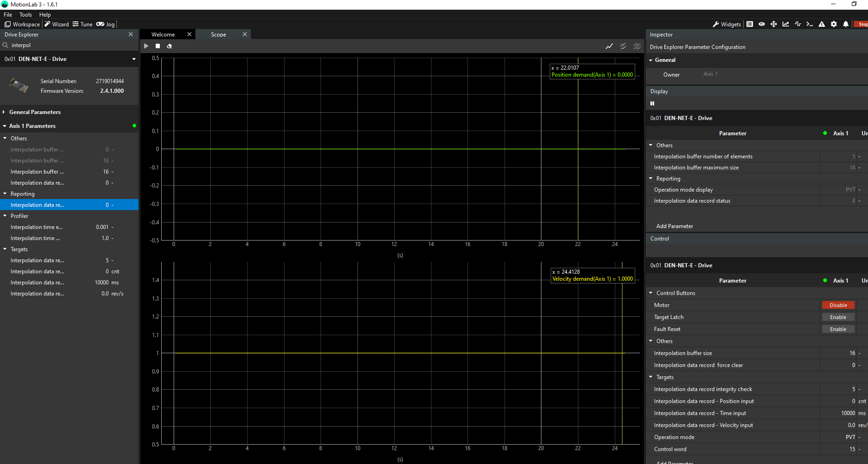868x464 pixels.
Task: Enable the Target Latch control
Action: (838, 317)
